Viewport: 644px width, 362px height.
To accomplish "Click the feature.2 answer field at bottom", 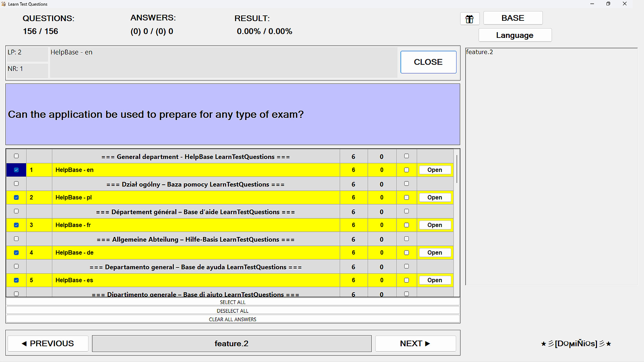I will point(231,344).
